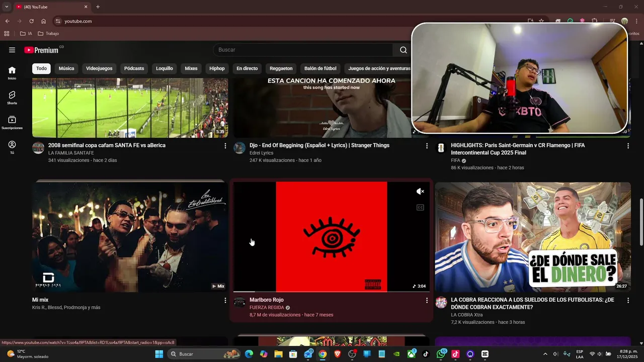Go to Inicio in the sidebar

(12, 73)
